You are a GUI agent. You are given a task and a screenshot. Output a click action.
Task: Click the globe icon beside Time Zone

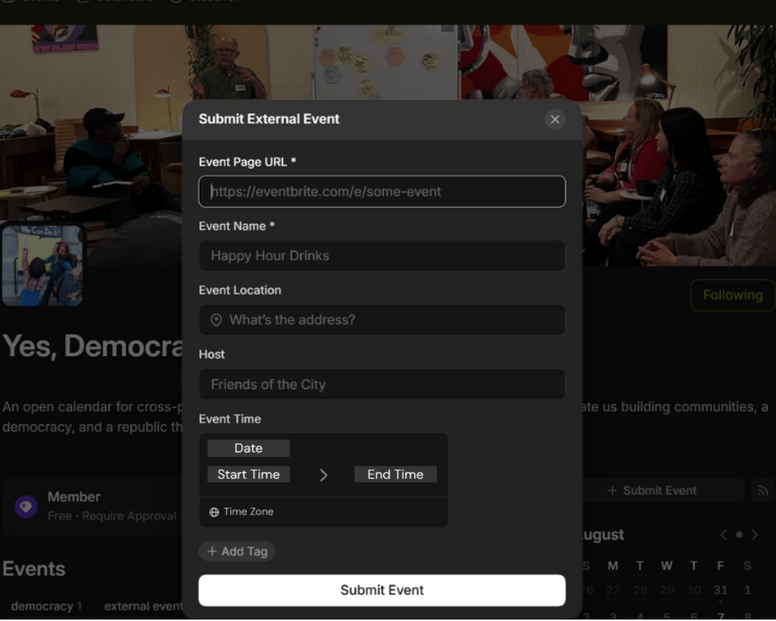coord(214,512)
